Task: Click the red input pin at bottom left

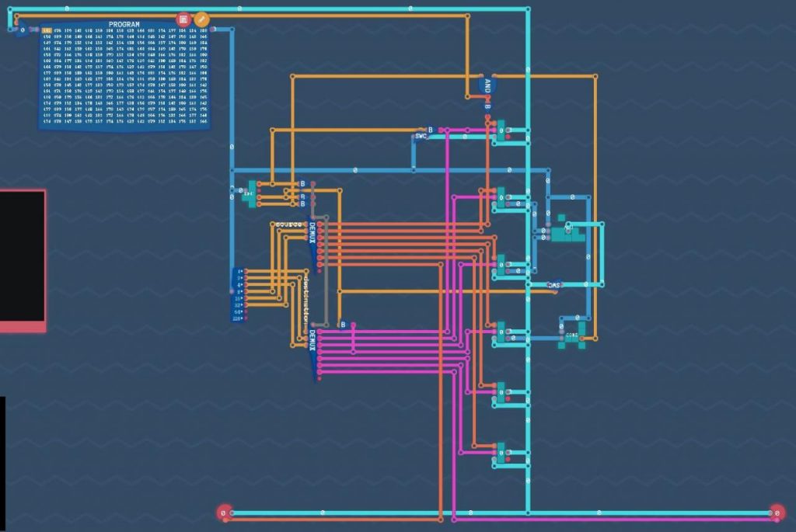Action: [x=224, y=513]
